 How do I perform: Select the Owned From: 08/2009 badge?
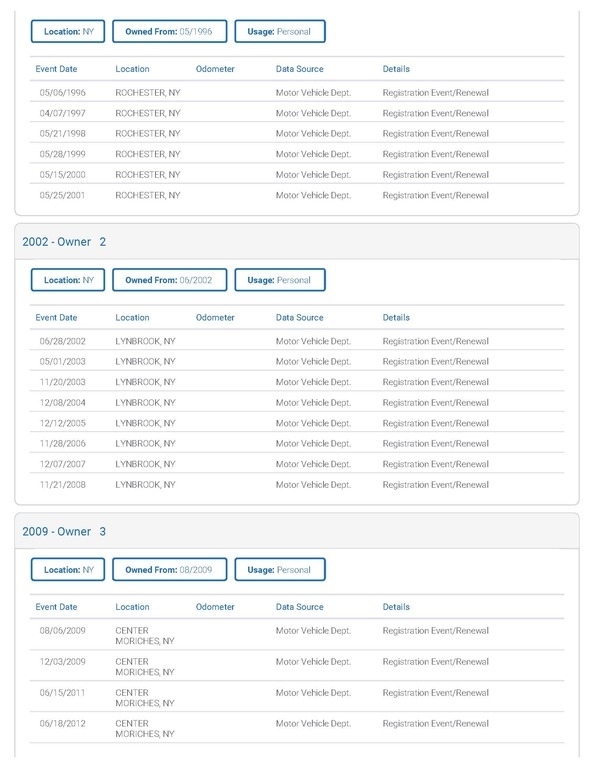[169, 570]
